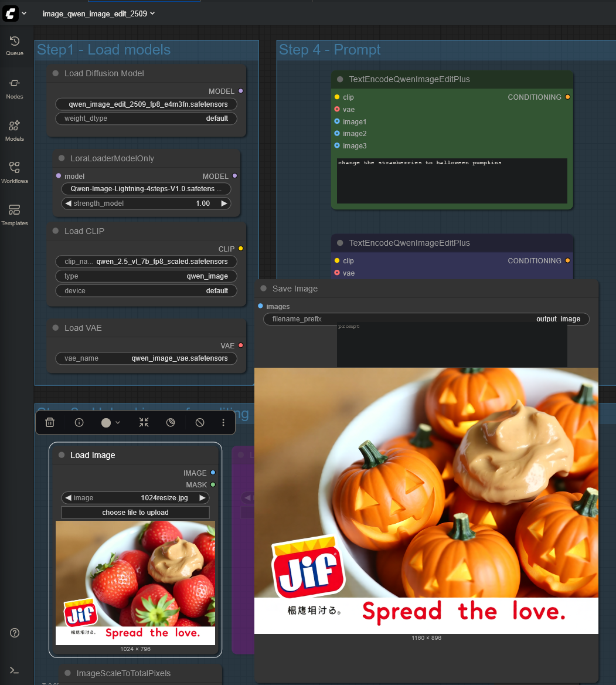
Task: Click the image3 input port on green encoder
Action: [337, 145]
